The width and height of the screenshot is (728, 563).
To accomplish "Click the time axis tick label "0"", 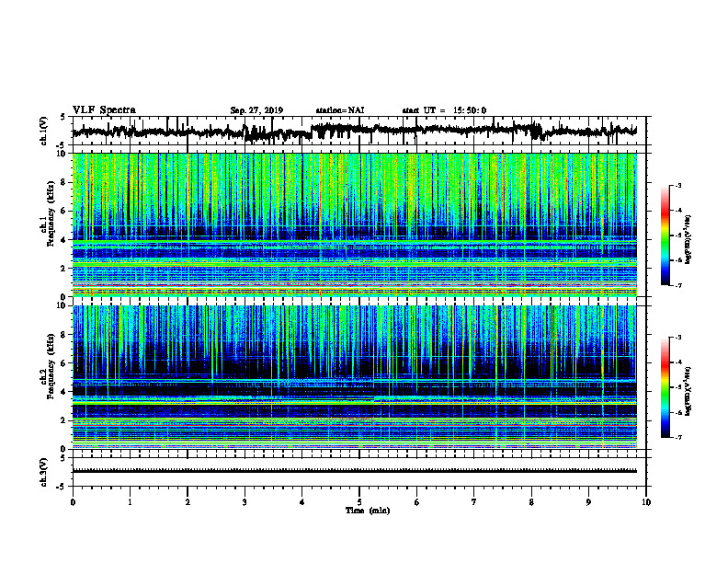I will click(x=73, y=502).
